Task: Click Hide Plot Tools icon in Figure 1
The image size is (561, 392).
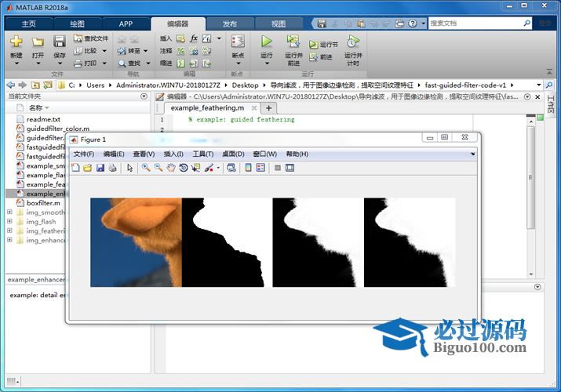Action: click(278, 168)
